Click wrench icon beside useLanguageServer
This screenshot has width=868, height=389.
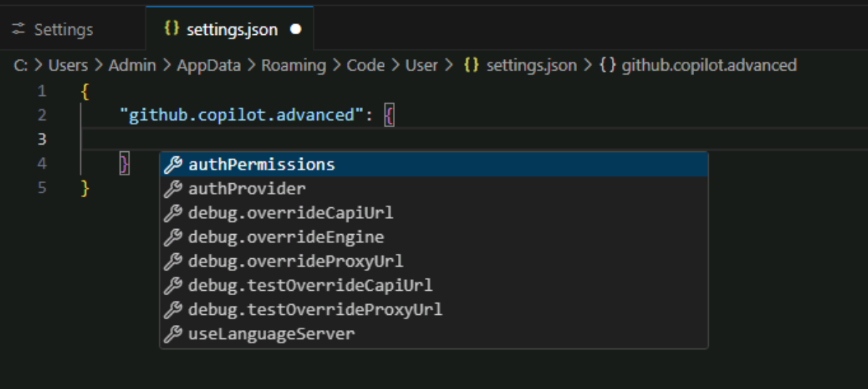173,334
